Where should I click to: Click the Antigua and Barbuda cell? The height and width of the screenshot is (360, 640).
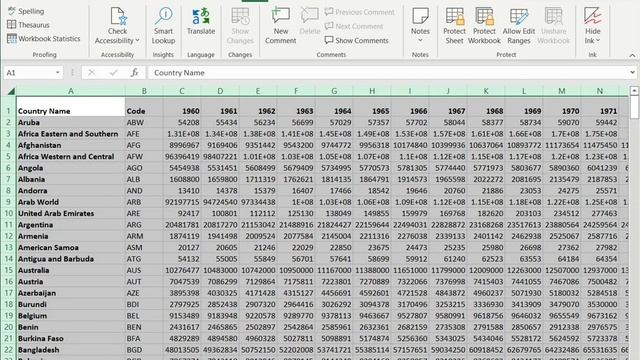pos(71,259)
